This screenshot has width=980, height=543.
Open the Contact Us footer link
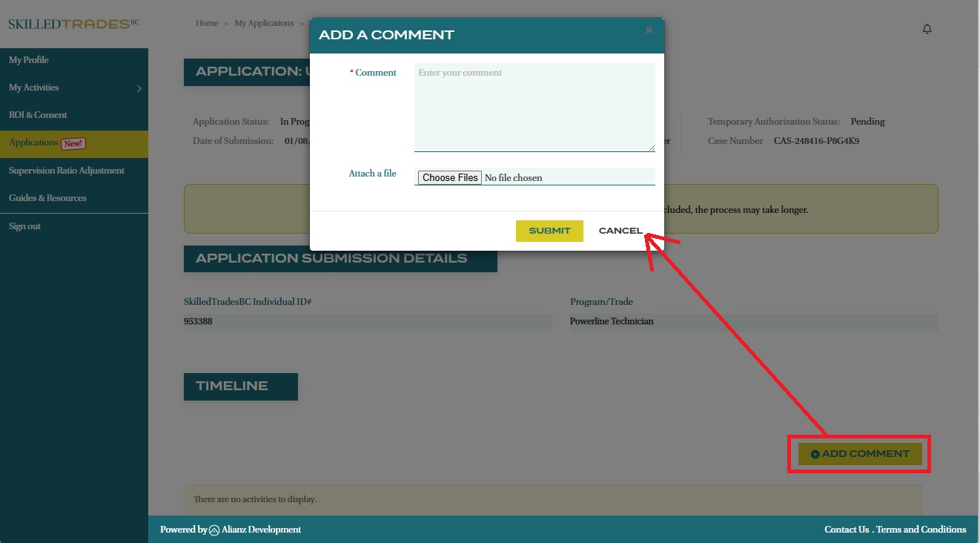(x=847, y=530)
